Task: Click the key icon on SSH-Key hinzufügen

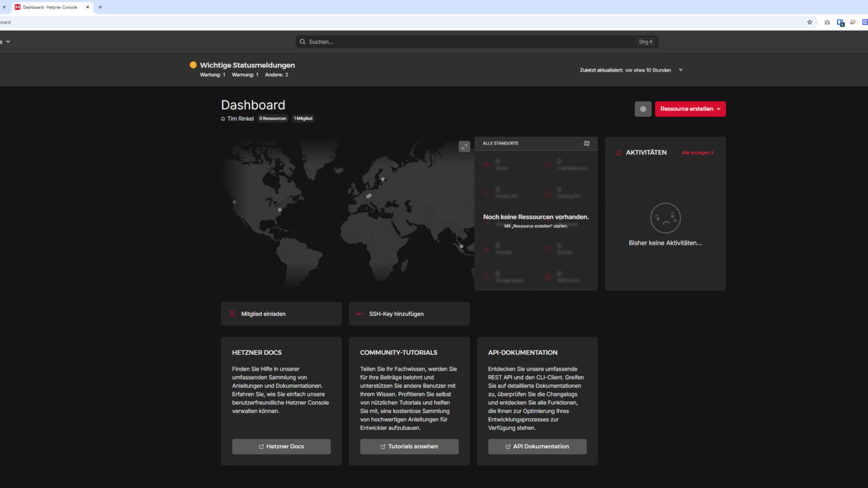Action: tap(360, 314)
